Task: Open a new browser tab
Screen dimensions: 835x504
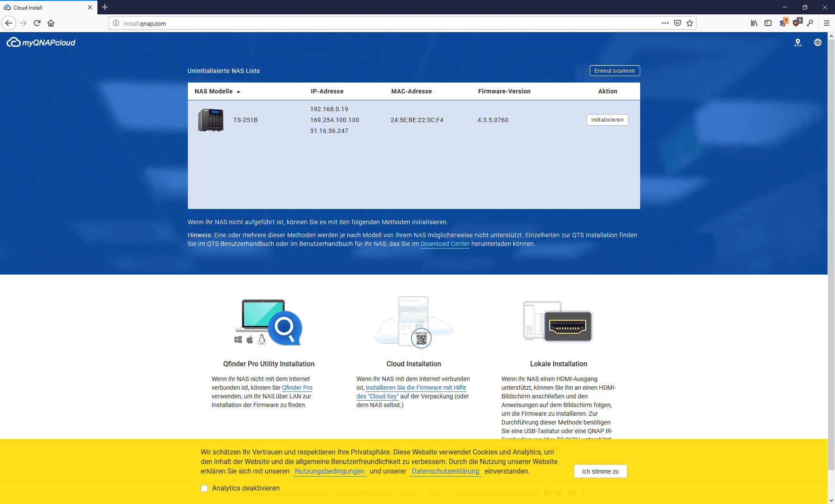Action: [x=105, y=7]
